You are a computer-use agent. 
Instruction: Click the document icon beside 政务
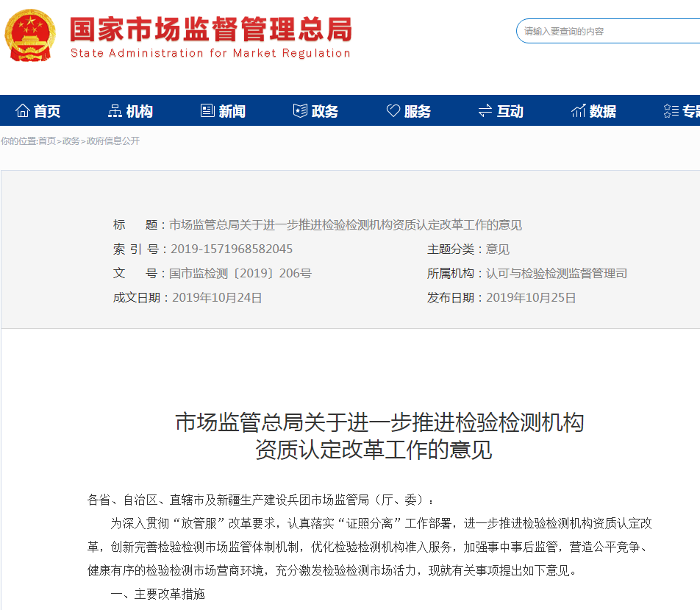[300, 111]
